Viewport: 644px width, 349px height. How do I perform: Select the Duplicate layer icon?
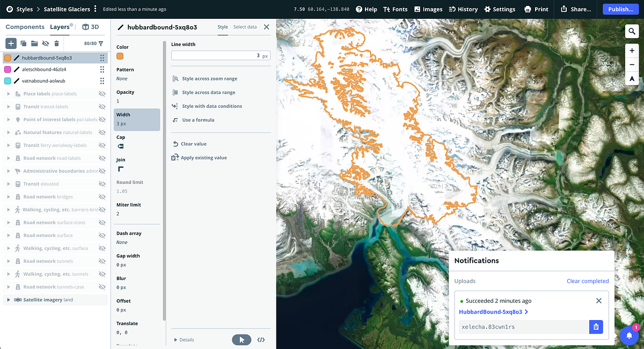(x=23, y=43)
